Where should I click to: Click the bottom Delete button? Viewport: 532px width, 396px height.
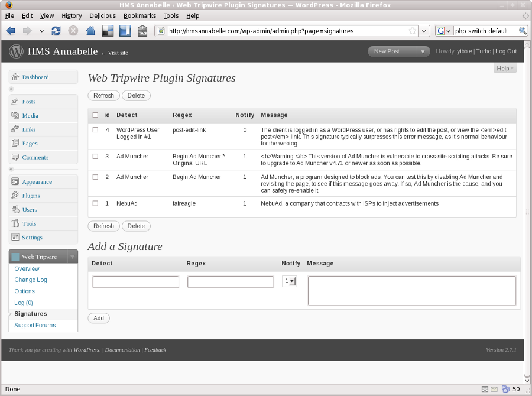point(136,226)
